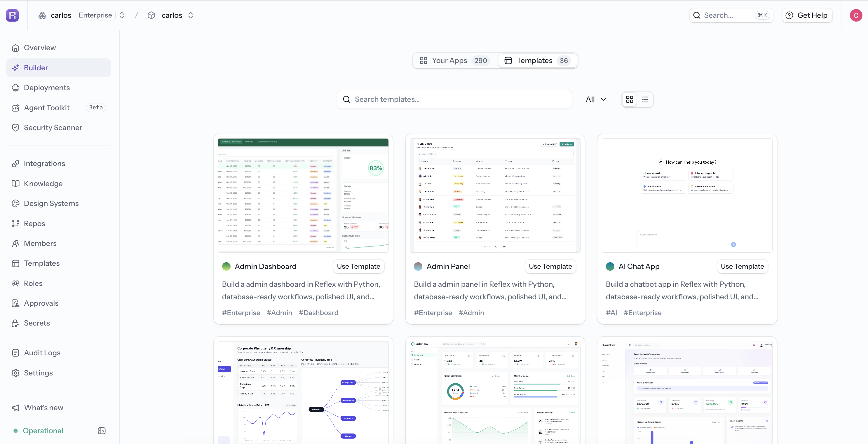Open the AI Chat App preview thumbnail
This screenshot has width=868, height=444.
tap(687, 195)
